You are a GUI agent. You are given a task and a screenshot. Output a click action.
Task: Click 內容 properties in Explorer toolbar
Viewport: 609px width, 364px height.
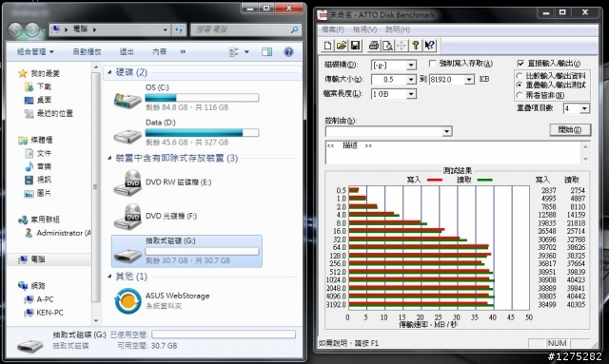[x=159, y=51]
